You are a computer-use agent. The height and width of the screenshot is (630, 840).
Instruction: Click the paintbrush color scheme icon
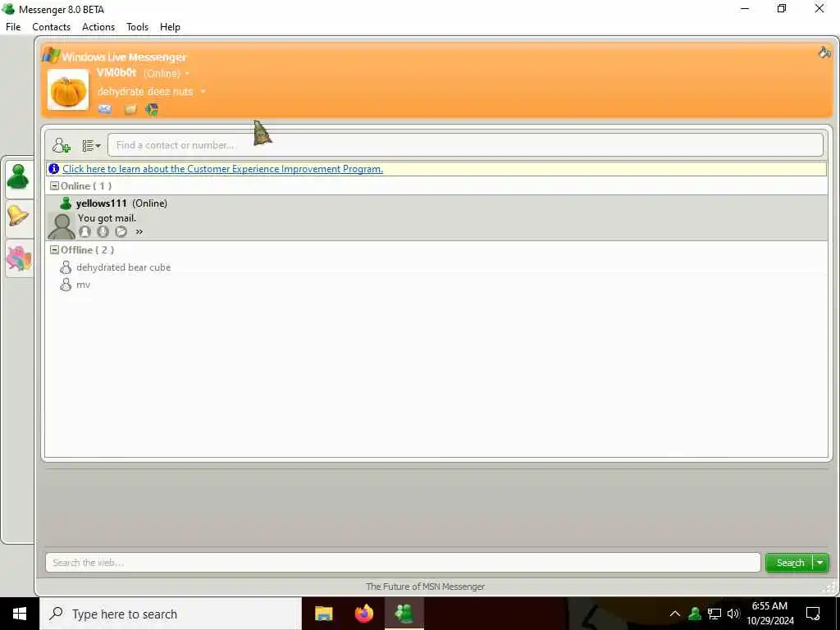[824, 52]
